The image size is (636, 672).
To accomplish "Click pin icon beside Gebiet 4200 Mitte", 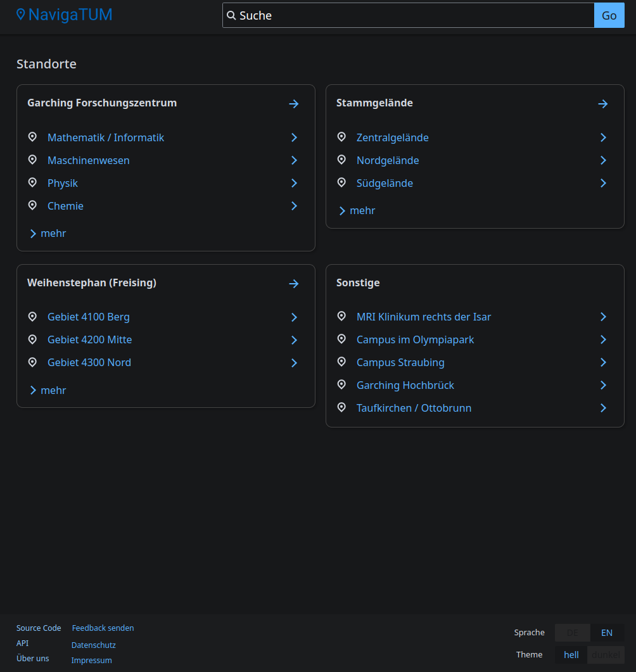I will (x=32, y=339).
